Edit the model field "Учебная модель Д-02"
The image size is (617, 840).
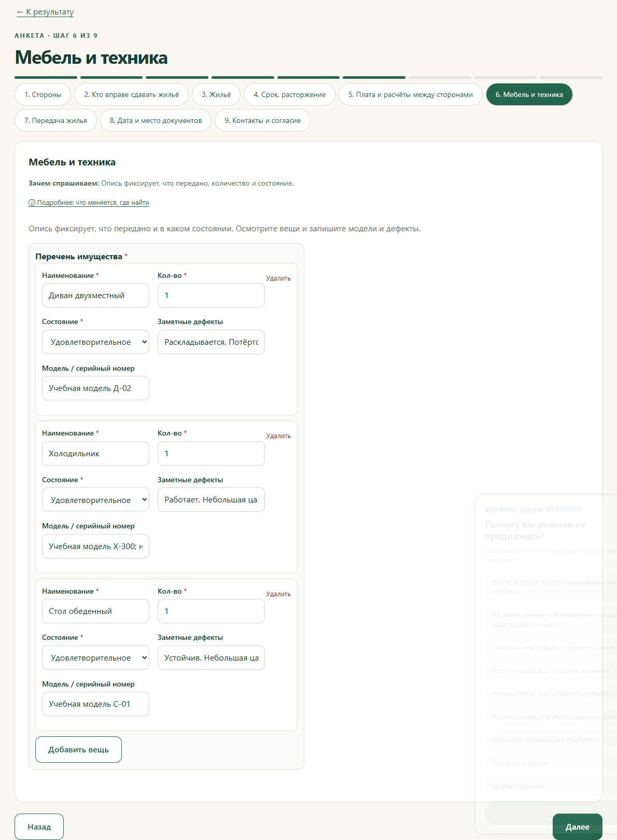point(95,388)
